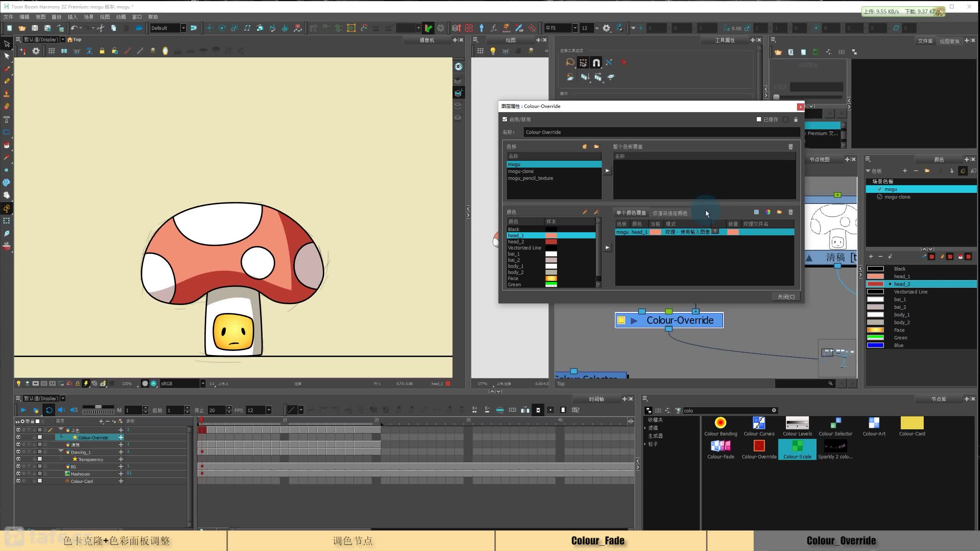Toggle the grid icon in the camera view toolbar
Viewport: 980px width, 551px height.
pyautogui.click(x=51, y=51)
